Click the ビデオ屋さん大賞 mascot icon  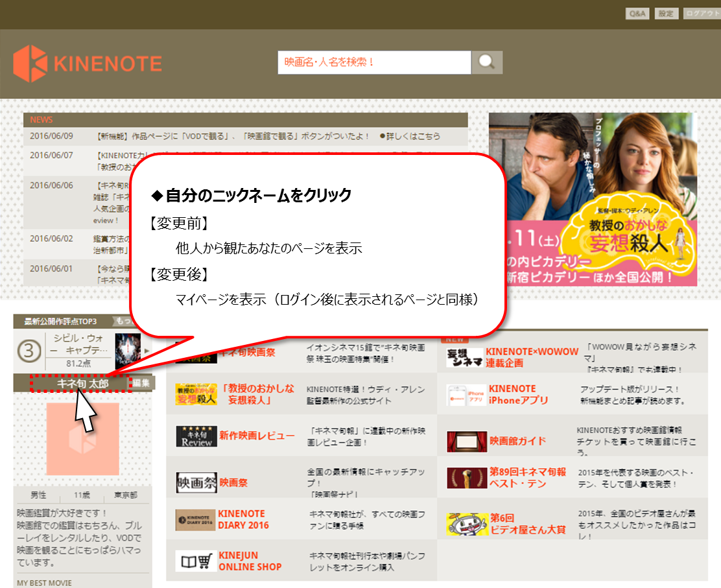(466, 524)
